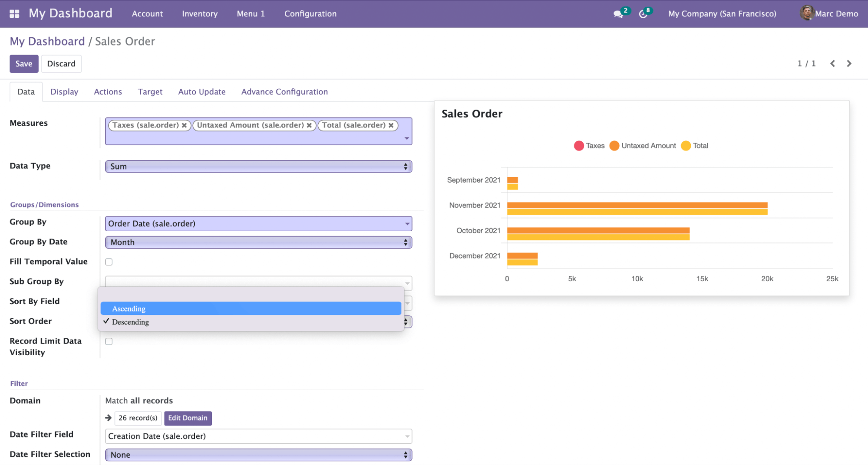Screen dimensions: 868x465
Task: Open the Inventory menu
Action: (x=200, y=14)
